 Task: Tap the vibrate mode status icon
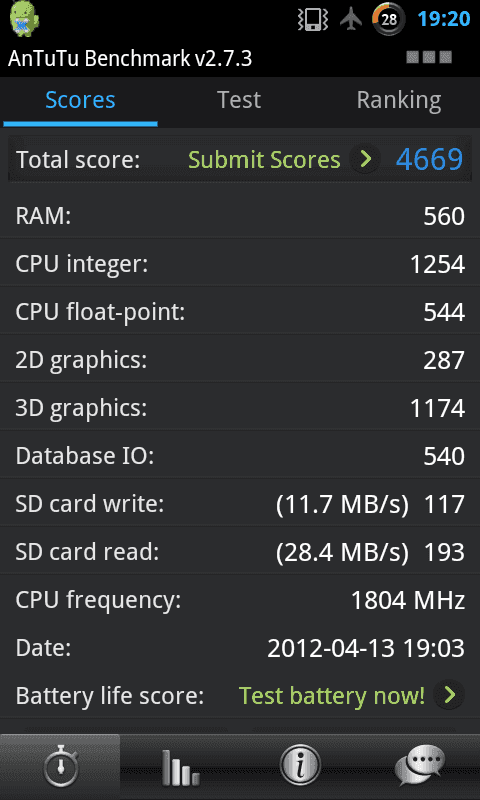(x=313, y=19)
